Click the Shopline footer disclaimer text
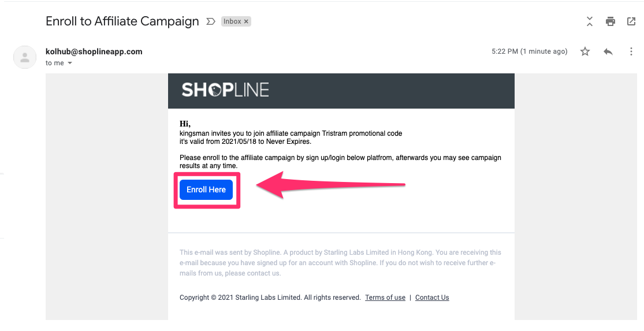 pos(340,263)
